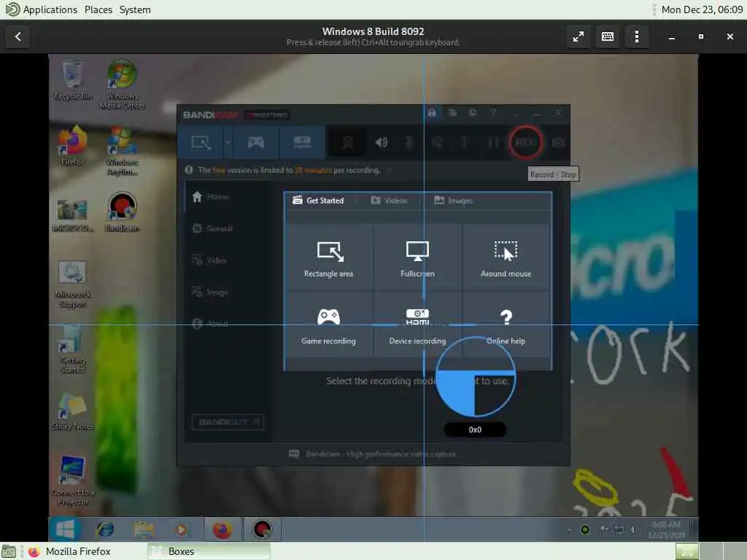The height and width of the screenshot is (560, 747).
Task: Choose the Fullscreen recording mode tile
Action: (x=417, y=257)
